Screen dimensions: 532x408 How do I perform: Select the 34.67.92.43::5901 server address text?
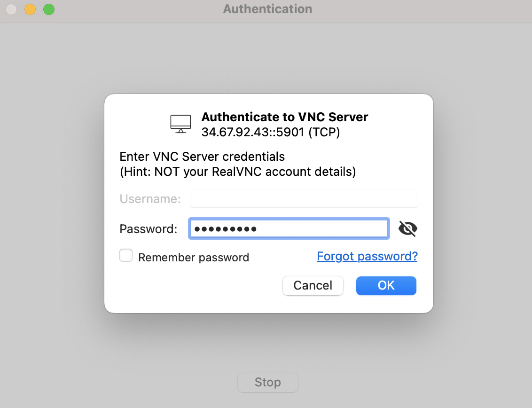coord(253,132)
